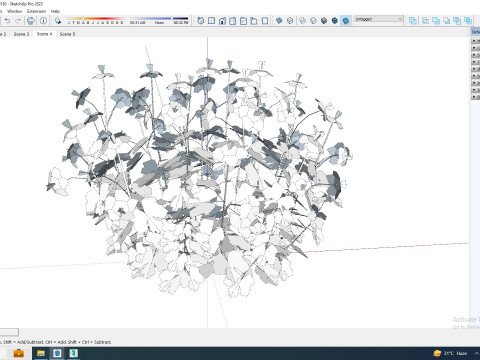Switch to the Scene 5 tab
This screenshot has width=480, height=360.
tap(67, 34)
